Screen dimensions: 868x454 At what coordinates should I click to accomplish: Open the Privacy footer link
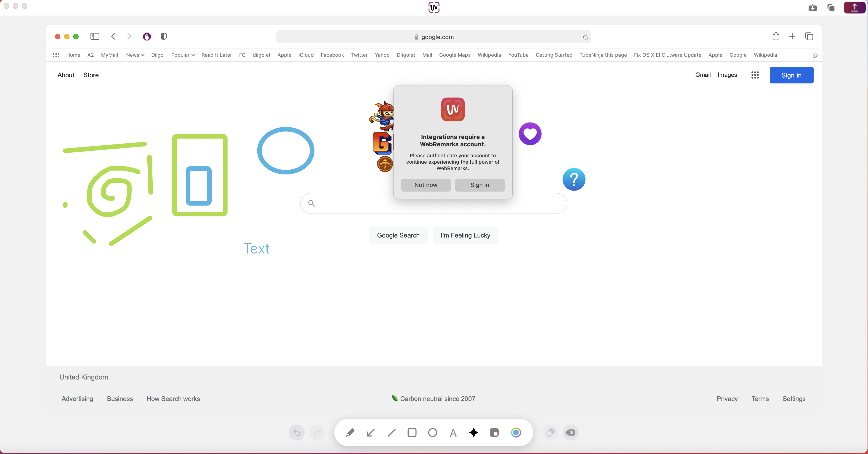pyautogui.click(x=727, y=399)
